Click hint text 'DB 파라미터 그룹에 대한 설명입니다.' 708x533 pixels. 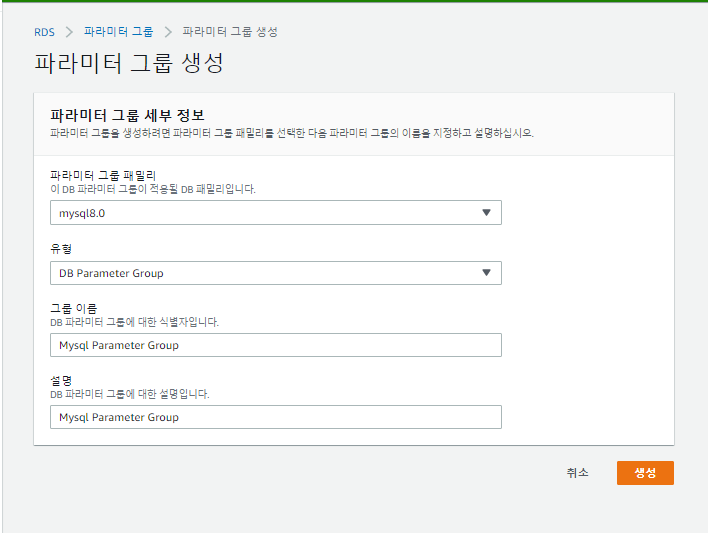coord(130,394)
